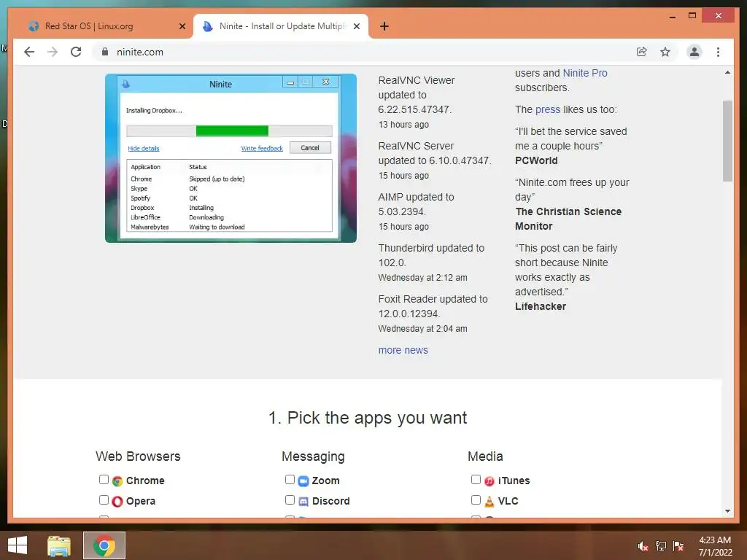
Task: Share this page via share icon
Action: tap(642, 52)
